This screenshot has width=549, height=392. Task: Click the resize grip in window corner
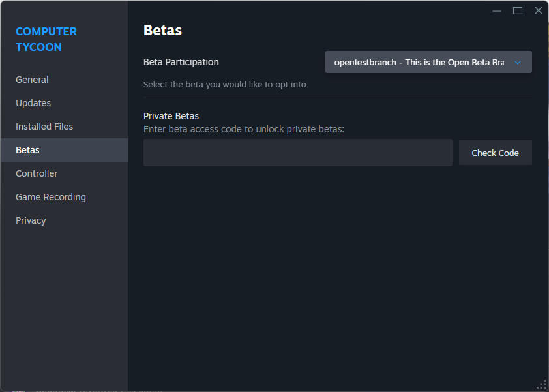click(x=542, y=385)
